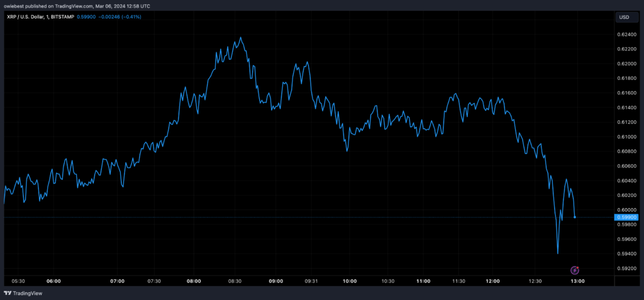Select the highlighted 0.59900 price axis label

[x=629, y=217]
